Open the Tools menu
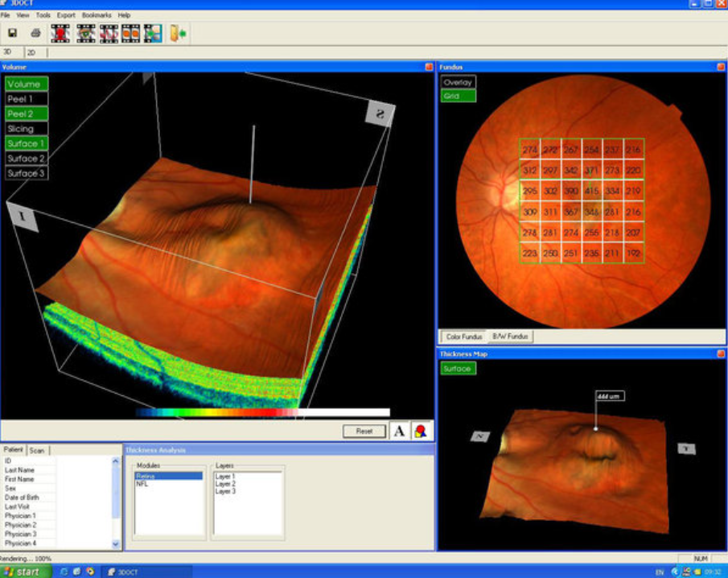Viewport: 728px width, 578px height. click(43, 15)
